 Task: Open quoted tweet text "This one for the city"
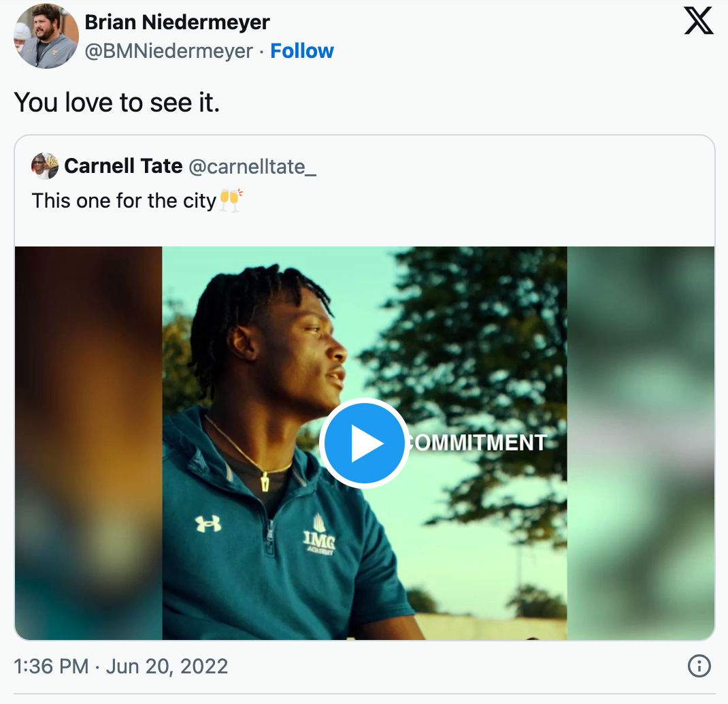(x=124, y=201)
